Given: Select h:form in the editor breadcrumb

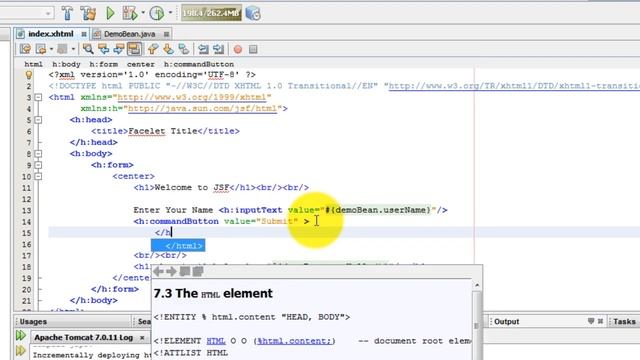Looking at the screenshot, I should [103, 64].
